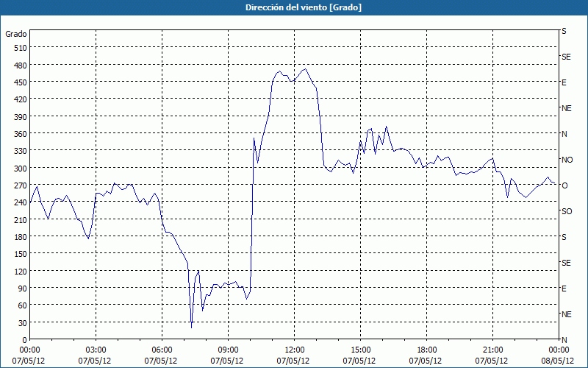Click the 'S' compass label beside the 180 gridline

(x=564, y=237)
